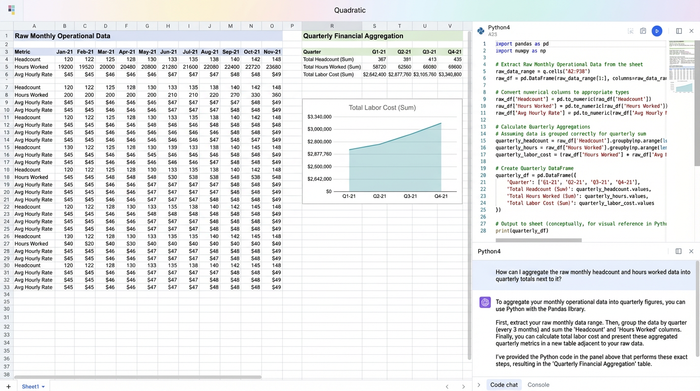700x391 pixels.
Task: Click the 'Python4' cell name in the code editor header
Action: [x=499, y=28]
